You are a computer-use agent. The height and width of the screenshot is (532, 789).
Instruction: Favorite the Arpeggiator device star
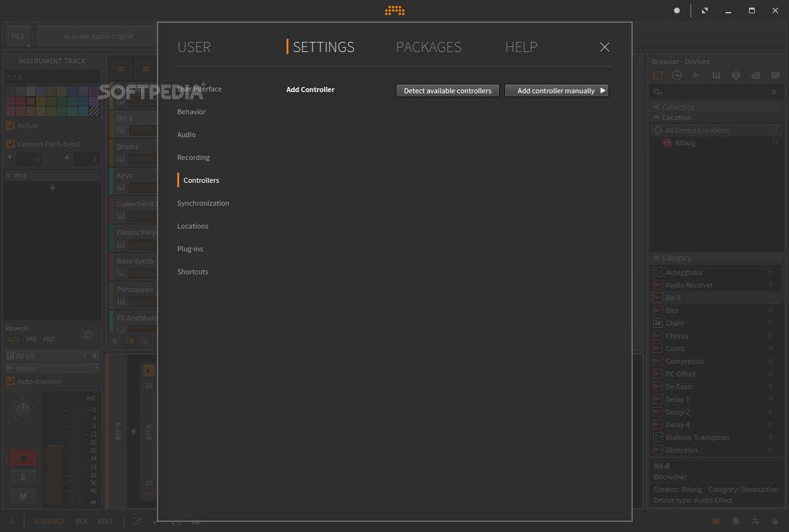tap(771, 272)
